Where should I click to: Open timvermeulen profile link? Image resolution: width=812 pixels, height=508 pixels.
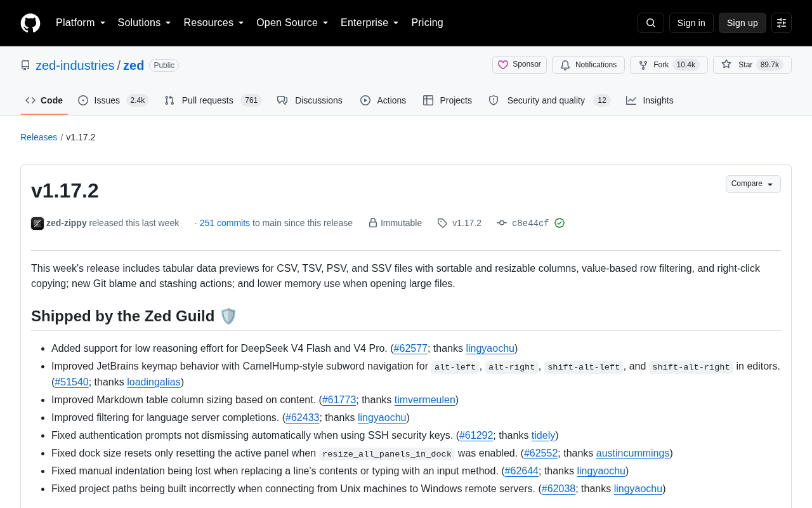click(x=425, y=399)
